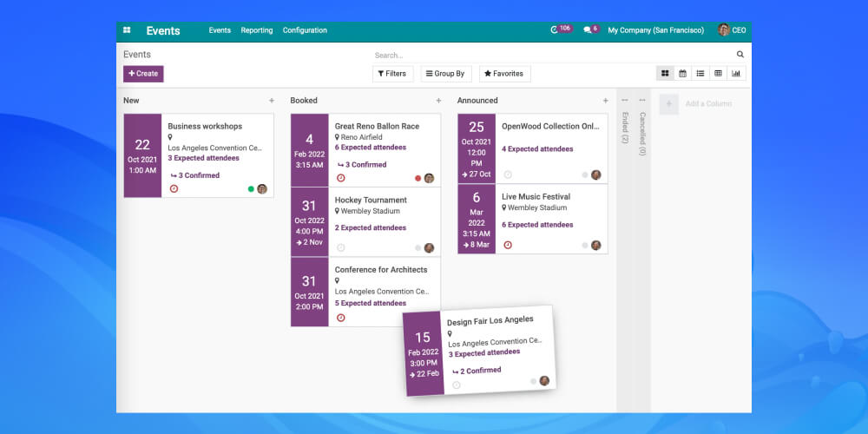Open the Group By dropdown
This screenshot has height=434, width=868.
tap(445, 74)
